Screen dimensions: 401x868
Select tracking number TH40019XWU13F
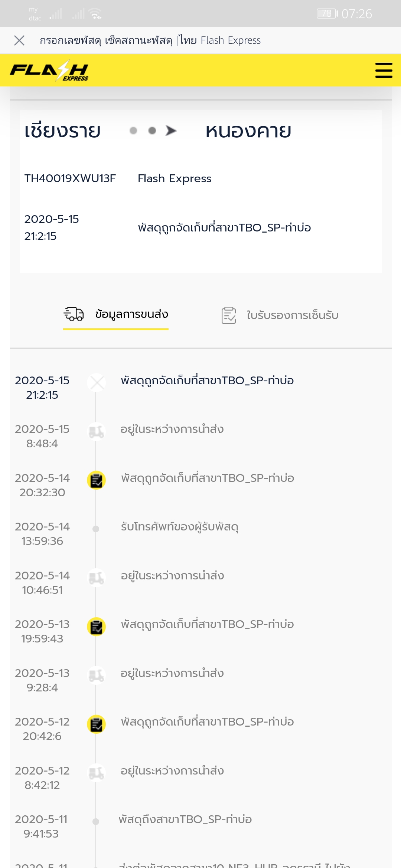[x=70, y=178]
